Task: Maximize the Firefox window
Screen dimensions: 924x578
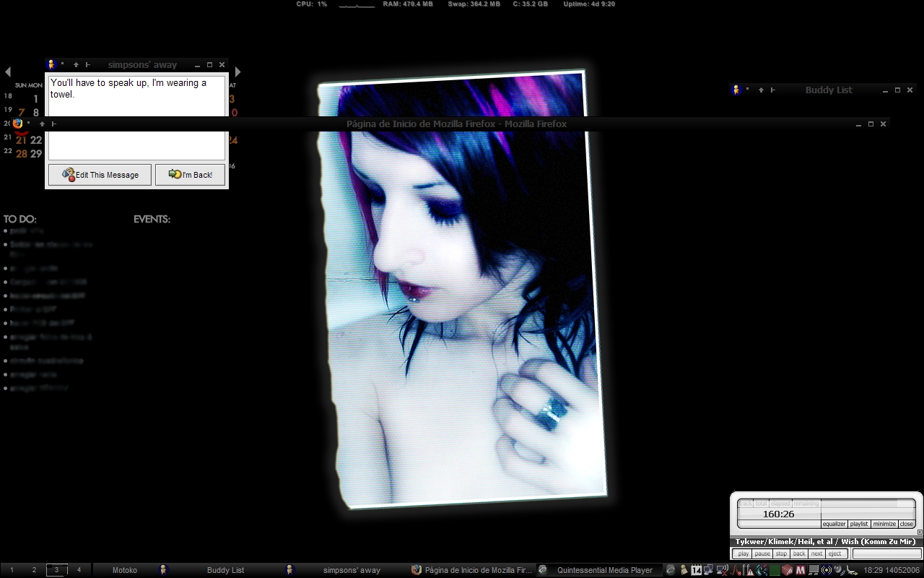Action: 871,124
